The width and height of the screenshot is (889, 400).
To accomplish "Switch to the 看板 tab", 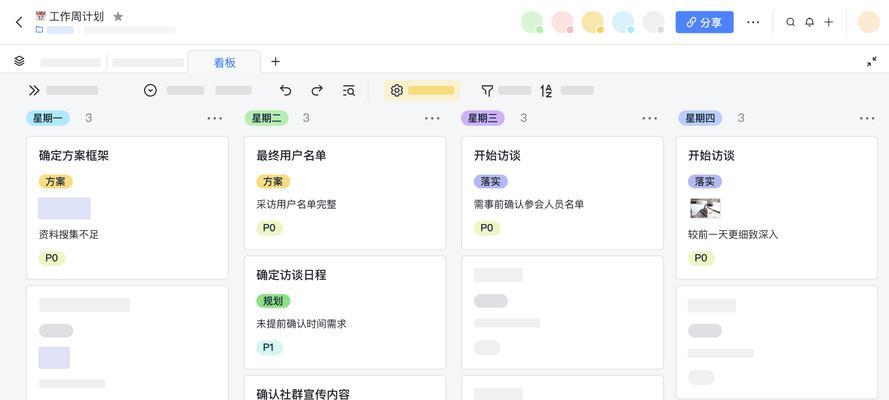I will click(224, 62).
